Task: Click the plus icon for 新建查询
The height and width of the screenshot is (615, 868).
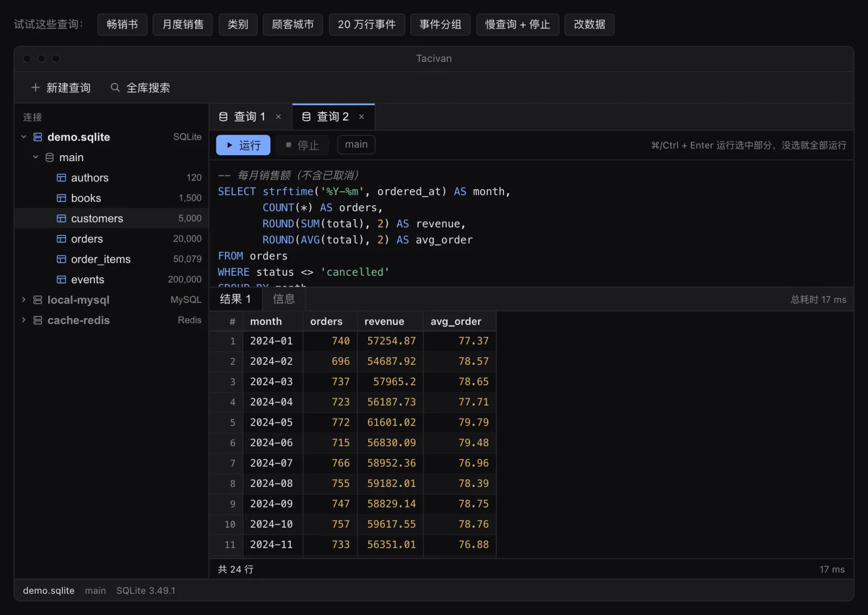Action: point(36,87)
